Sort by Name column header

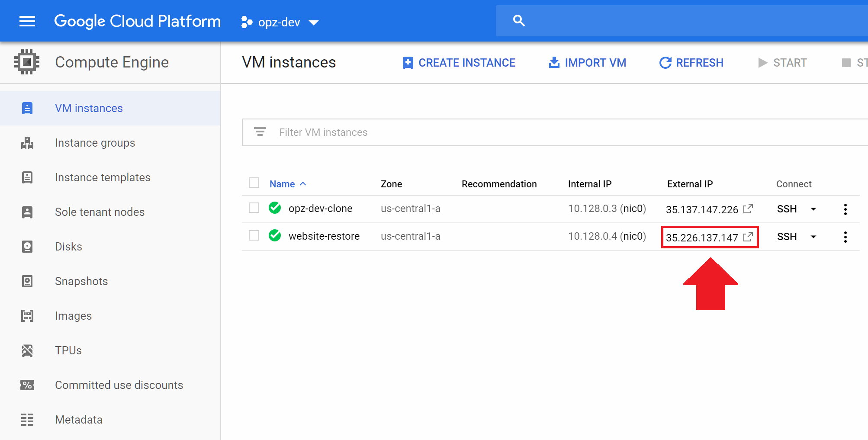282,184
